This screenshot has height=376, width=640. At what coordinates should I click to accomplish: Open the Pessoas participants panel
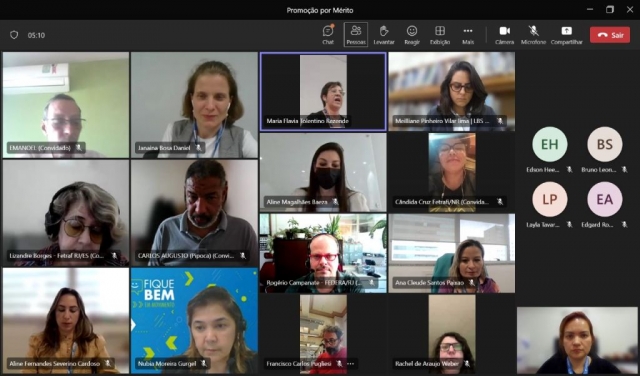pyautogui.click(x=356, y=35)
